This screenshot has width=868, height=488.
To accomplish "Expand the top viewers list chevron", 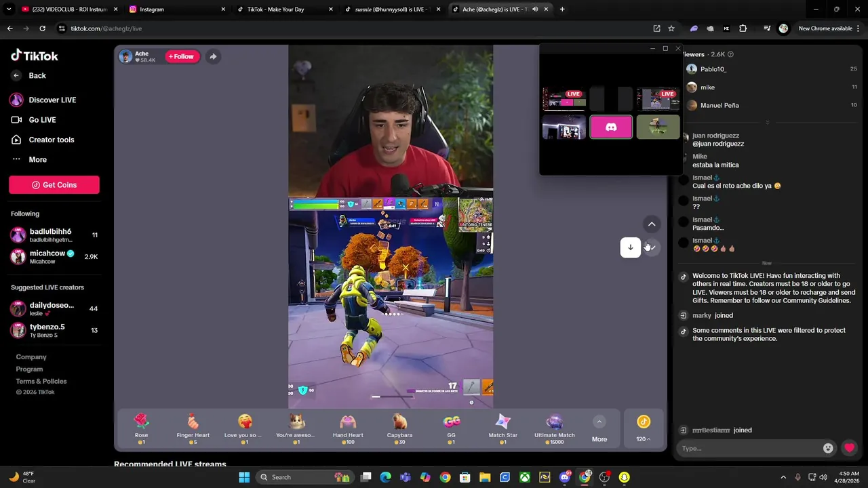I will pyautogui.click(x=767, y=123).
